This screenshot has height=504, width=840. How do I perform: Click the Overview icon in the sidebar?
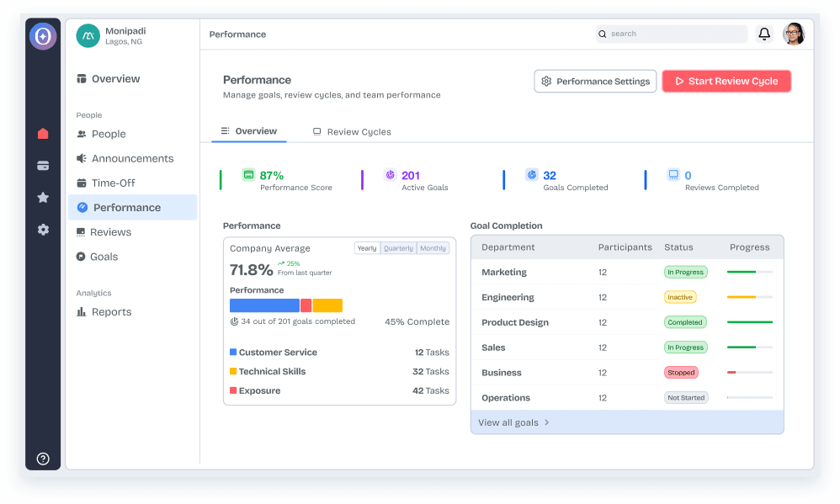pyautogui.click(x=82, y=79)
